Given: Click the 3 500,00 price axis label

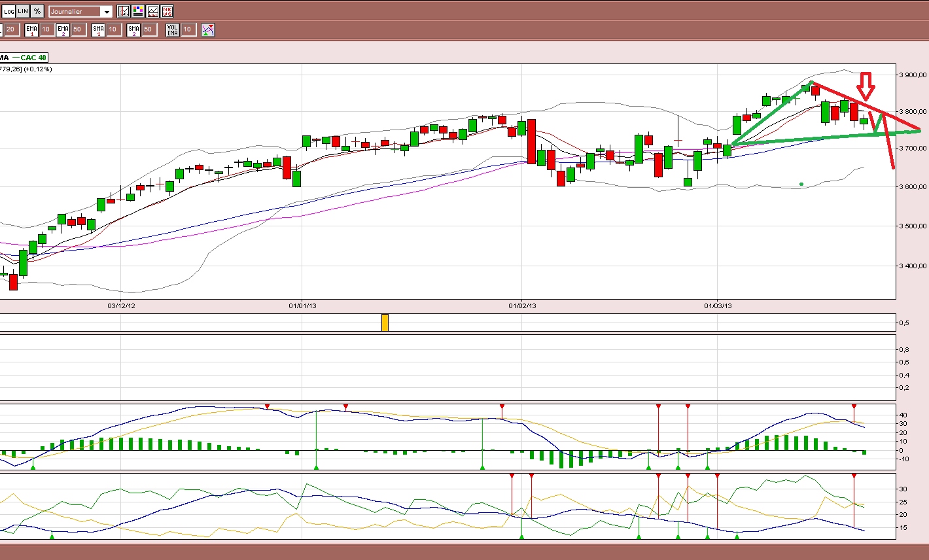Looking at the screenshot, I should point(913,226).
